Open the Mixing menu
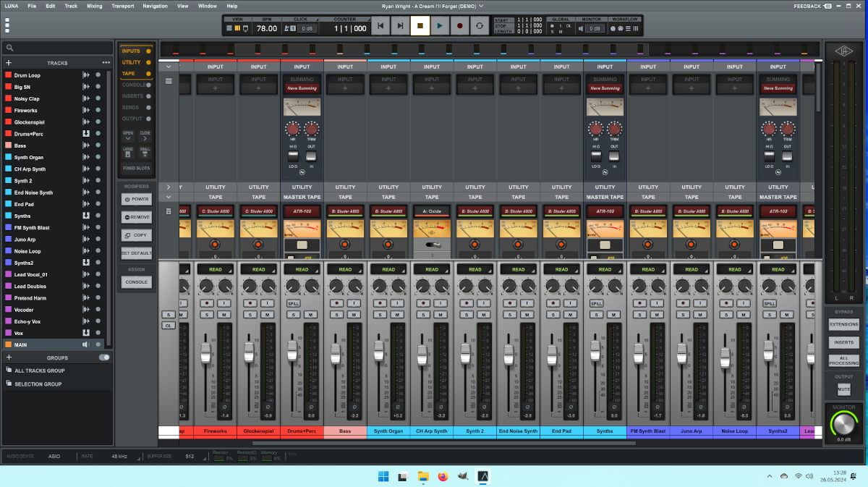Viewport: 868px width, 487px height. point(95,6)
